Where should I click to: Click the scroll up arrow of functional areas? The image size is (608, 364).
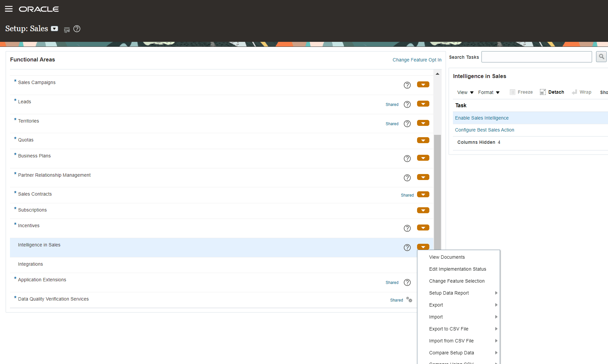(x=438, y=74)
